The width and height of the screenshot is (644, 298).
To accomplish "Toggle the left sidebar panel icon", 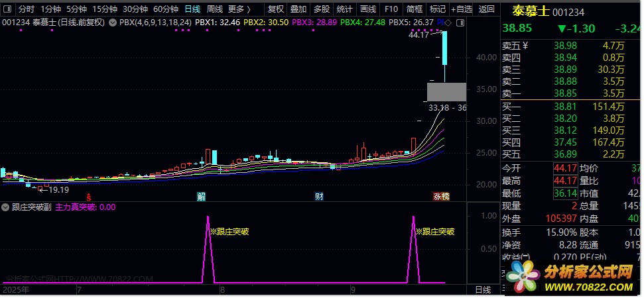I will click(7, 9).
